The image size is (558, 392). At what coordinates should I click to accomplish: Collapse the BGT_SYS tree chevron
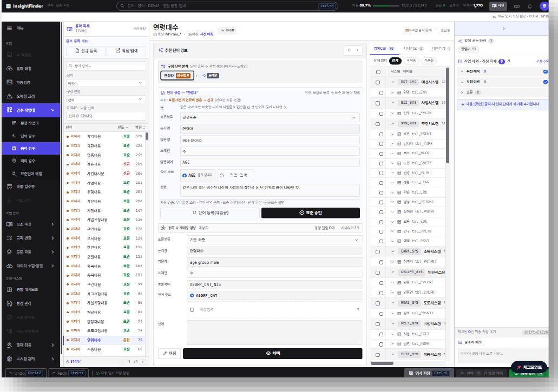coord(392,82)
